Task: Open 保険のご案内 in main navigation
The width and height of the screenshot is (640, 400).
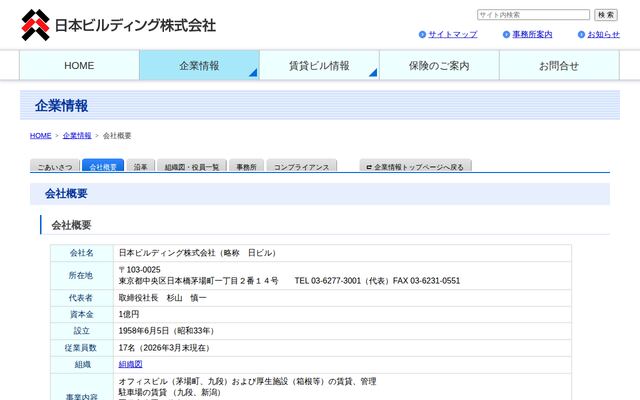Action: click(439, 65)
